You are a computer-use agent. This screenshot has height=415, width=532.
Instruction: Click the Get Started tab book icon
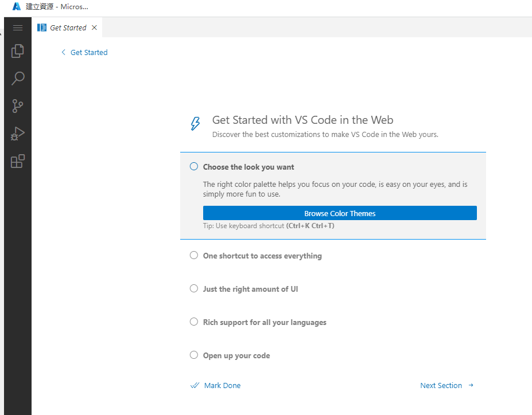pos(42,28)
